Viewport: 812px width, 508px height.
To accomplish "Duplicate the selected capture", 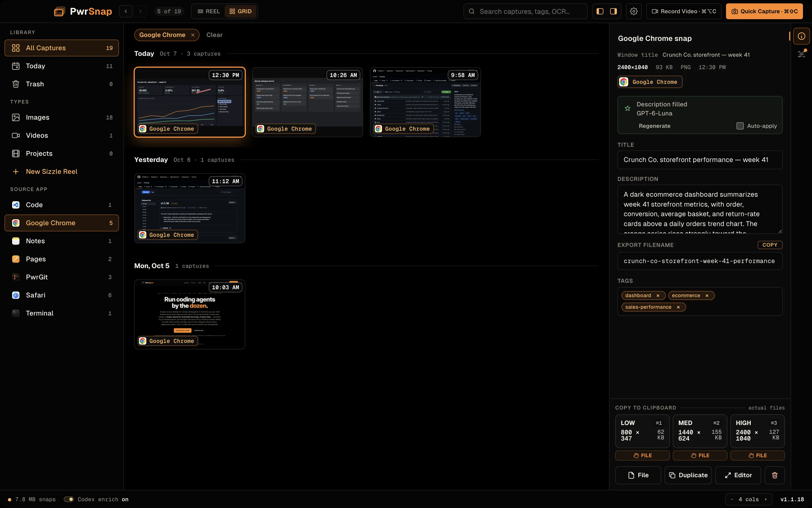I will [688, 475].
